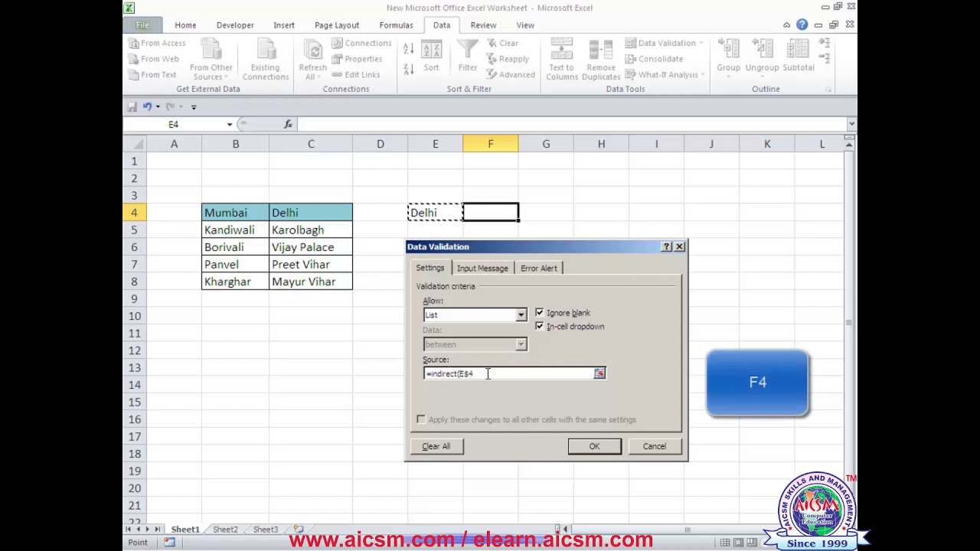The image size is (980, 551).
Task: Click the column G header
Action: click(546, 144)
